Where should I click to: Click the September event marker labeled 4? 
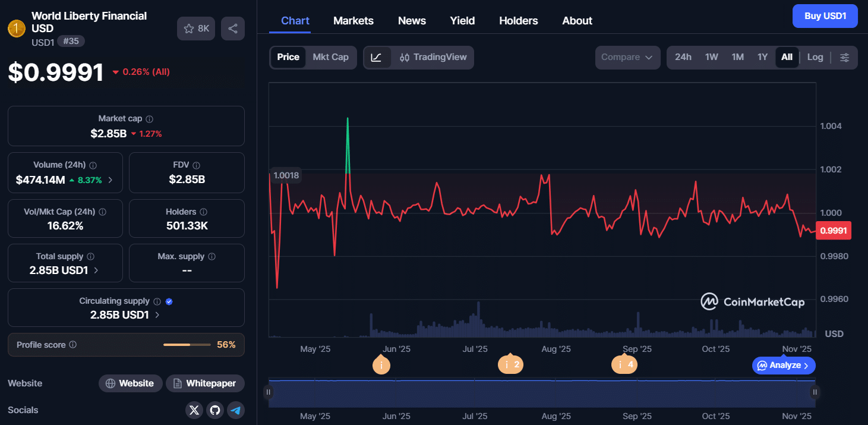click(624, 365)
